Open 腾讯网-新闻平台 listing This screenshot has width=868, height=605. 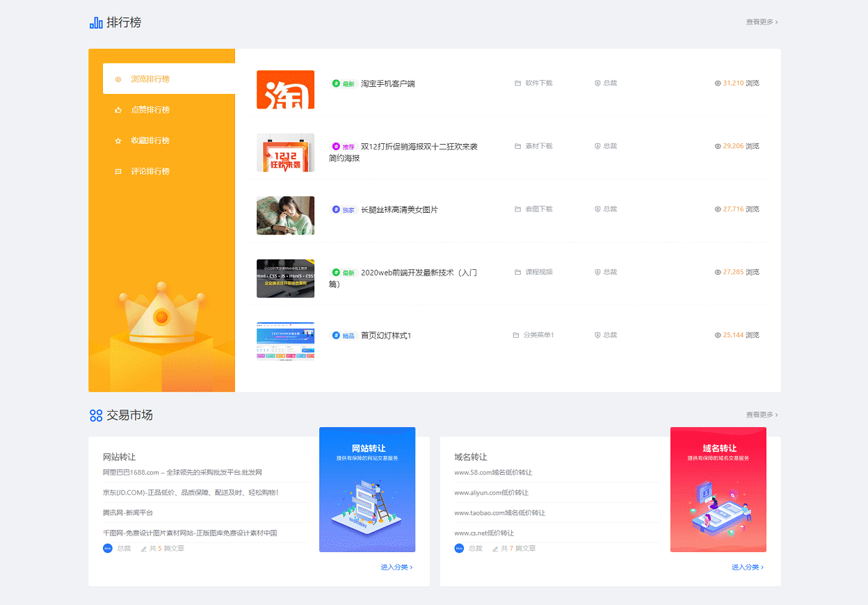[128, 513]
